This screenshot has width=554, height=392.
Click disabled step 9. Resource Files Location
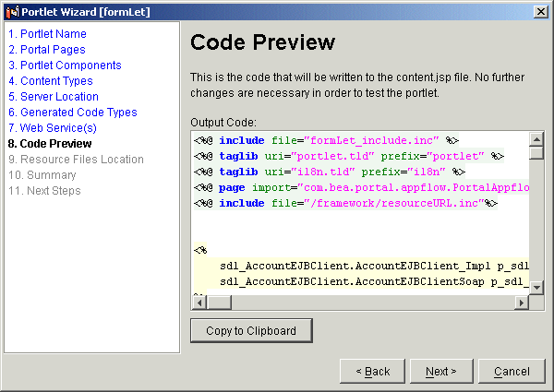(76, 160)
